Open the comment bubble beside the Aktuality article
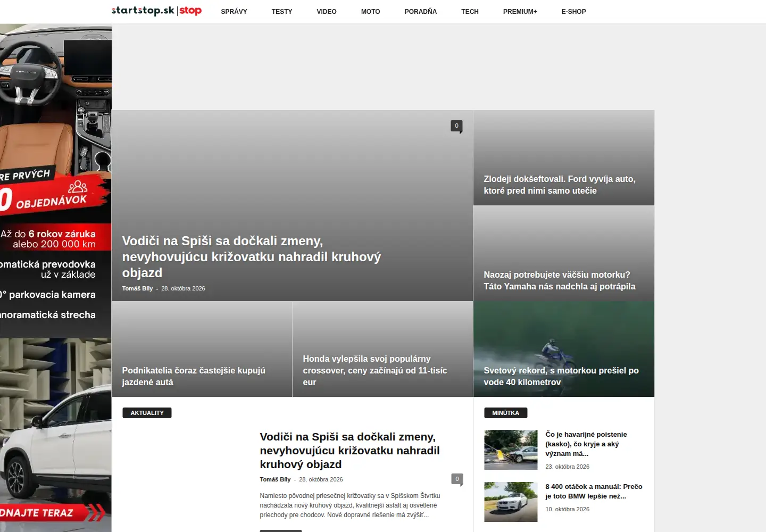The image size is (766, 532). pyautogui.click(x=457, y=479)
